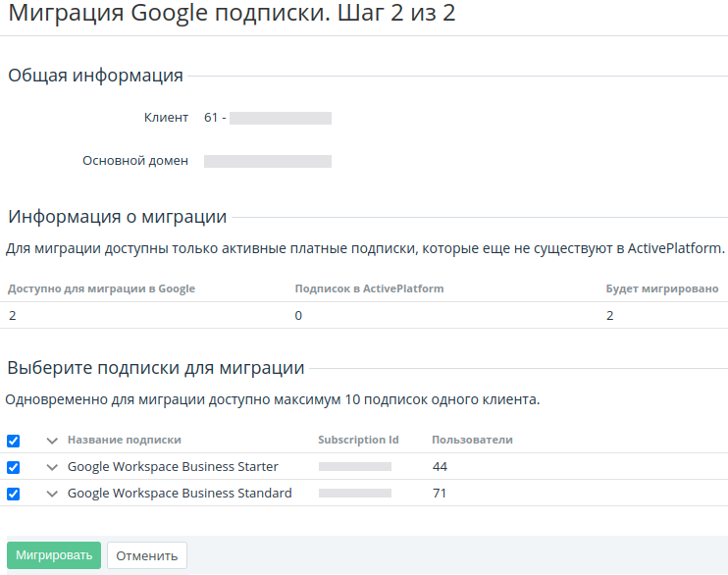Screen dimensions: 728x575
Task: Click the Информация о миграции section heading
Action: pos(118,217)
